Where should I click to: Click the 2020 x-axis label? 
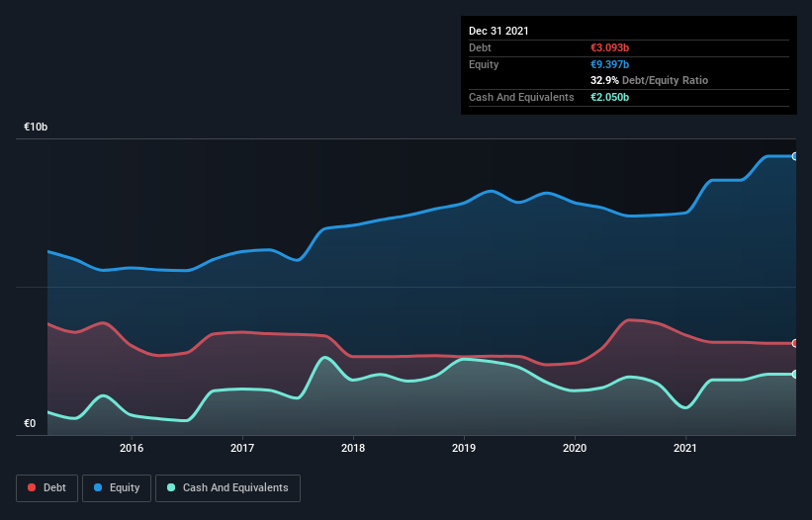(x=575, y=448)
